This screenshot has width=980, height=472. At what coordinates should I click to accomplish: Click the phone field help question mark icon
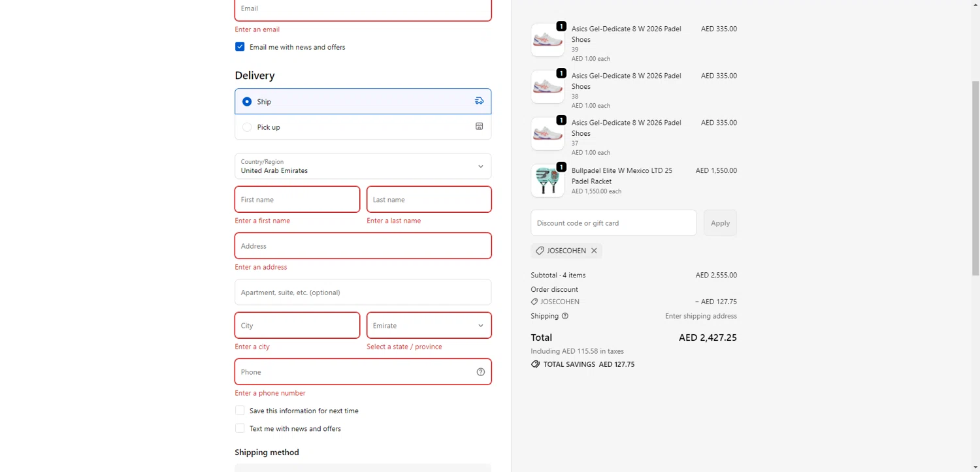481,372
